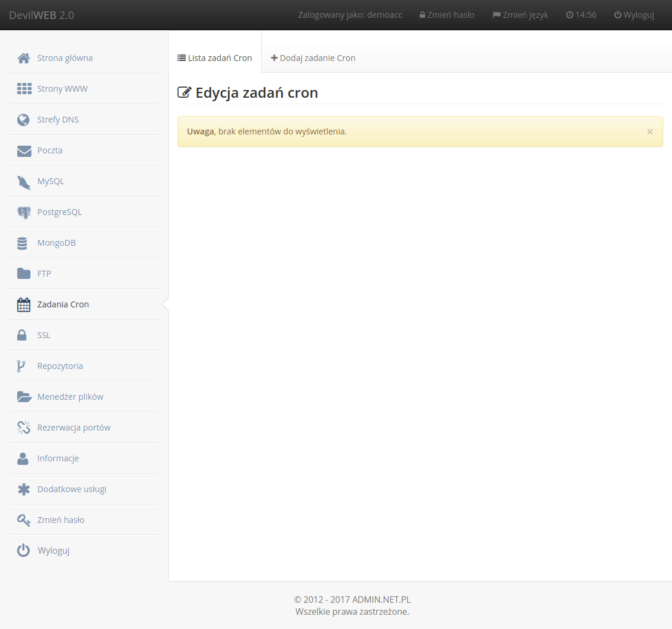Dismiss the yellow Uwaga warning alert
This screenshot has height=629, width=672.
click(x=650, y=131)
